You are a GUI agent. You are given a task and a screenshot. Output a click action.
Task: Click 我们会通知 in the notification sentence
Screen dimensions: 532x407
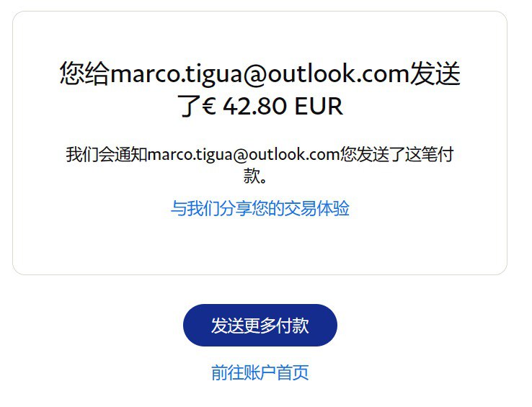click(107, 155)
